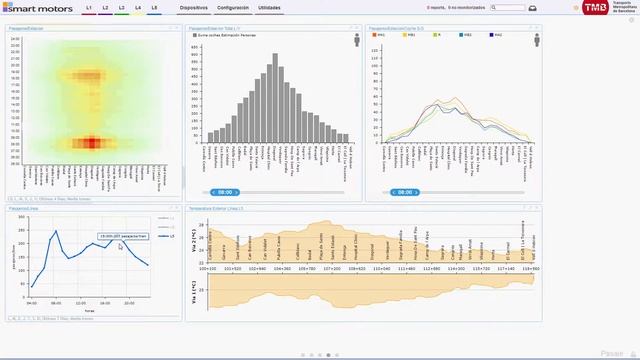Click the 08:00 slider handle under bar chart
This screenshot has height=360, width=640.
(225, 192)
